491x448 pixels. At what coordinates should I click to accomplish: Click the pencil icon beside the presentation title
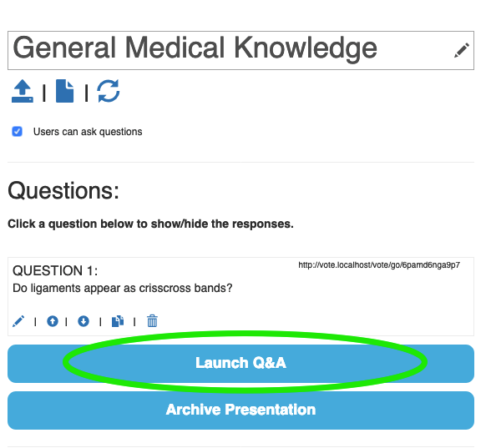coord(461,50)
